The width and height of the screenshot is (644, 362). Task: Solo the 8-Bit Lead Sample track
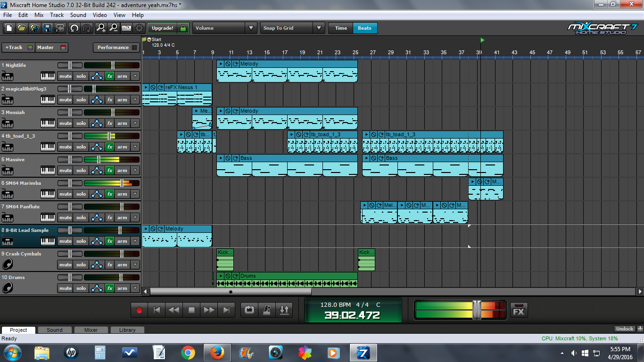pos(81,241)
